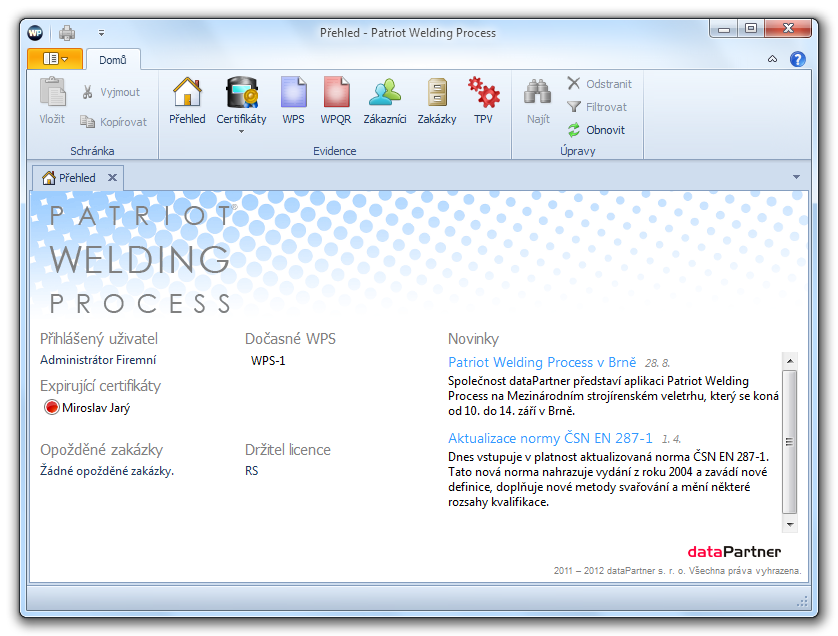The height and width of the screenshot is (636, 838).
Task: Click the Žádné opožděné zakázky text
Action: point(107,471)
